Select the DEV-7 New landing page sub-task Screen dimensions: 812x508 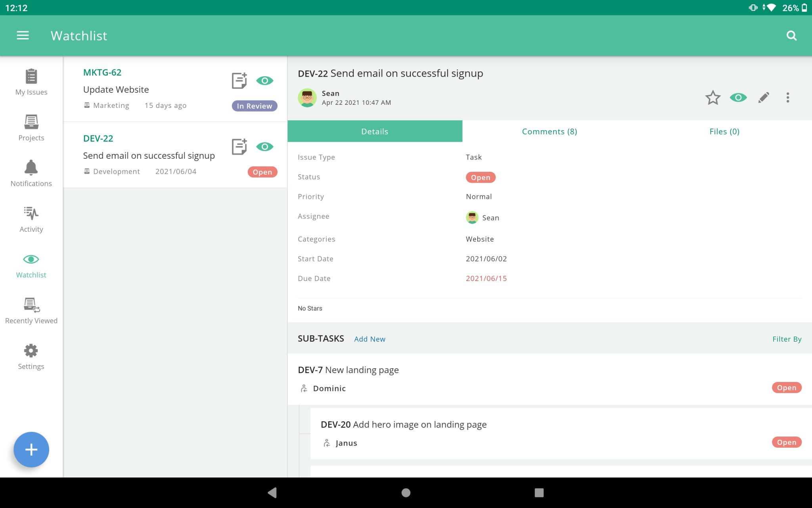coord(348,369)
